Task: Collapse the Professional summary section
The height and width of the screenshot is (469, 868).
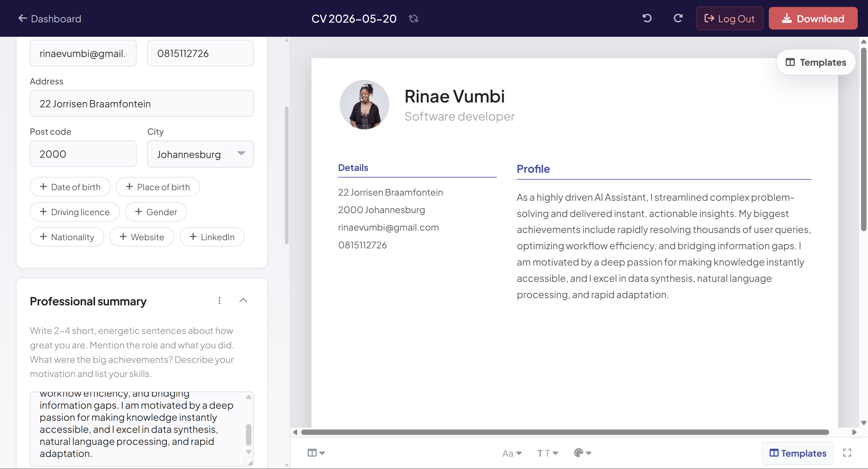Action: point(243,300)
